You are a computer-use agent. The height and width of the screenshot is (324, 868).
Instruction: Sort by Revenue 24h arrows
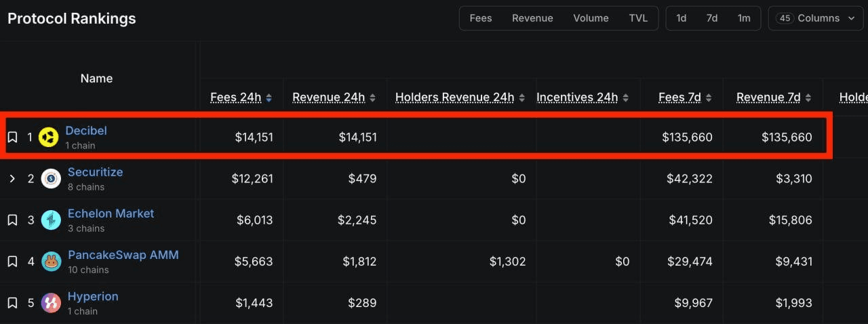pyautogui.click(x=372, y=98)
